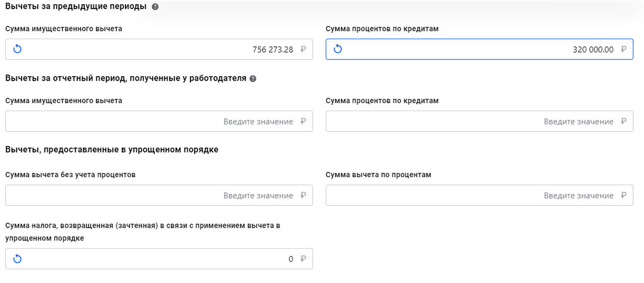This screenshot has width=644, height=283.
Task: Click the 'Вычеты за отчетный период, полученные у работодателя' heading
Action: point(126,78)
